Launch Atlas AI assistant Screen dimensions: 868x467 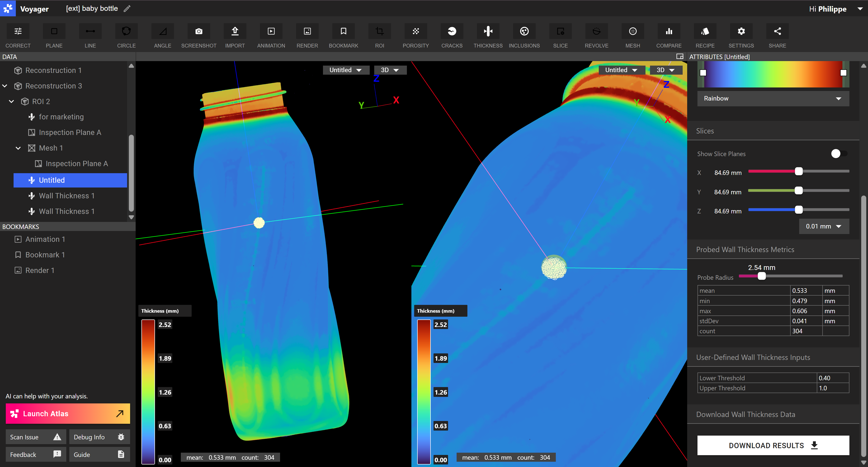pyautogui.click(x=68, y=414)
